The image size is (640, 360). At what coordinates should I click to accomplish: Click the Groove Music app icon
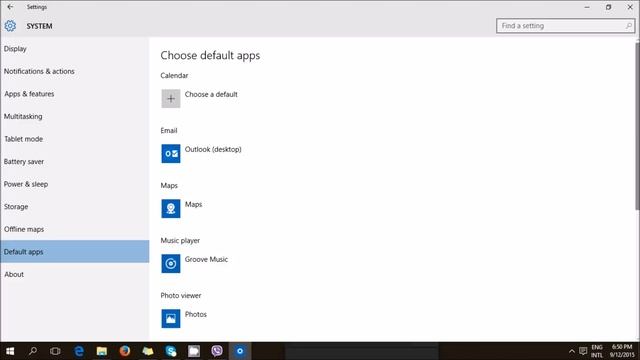171,264
